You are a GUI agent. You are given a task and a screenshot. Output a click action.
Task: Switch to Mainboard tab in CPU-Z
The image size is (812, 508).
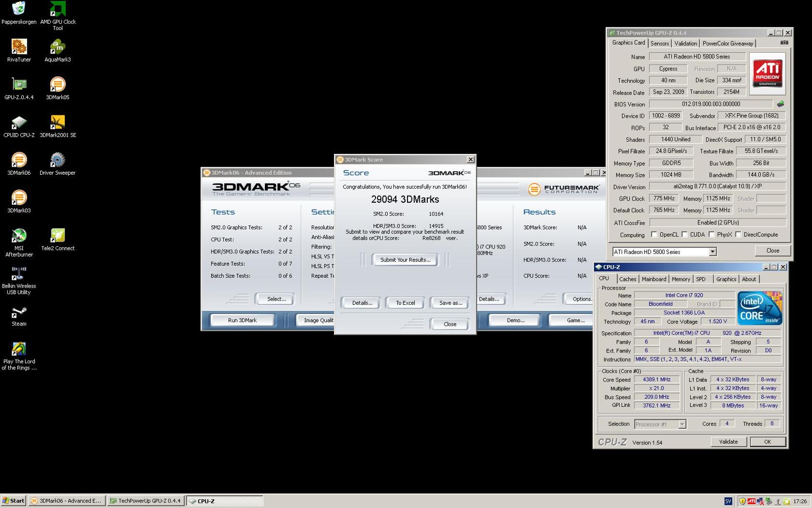coord(654,279)
